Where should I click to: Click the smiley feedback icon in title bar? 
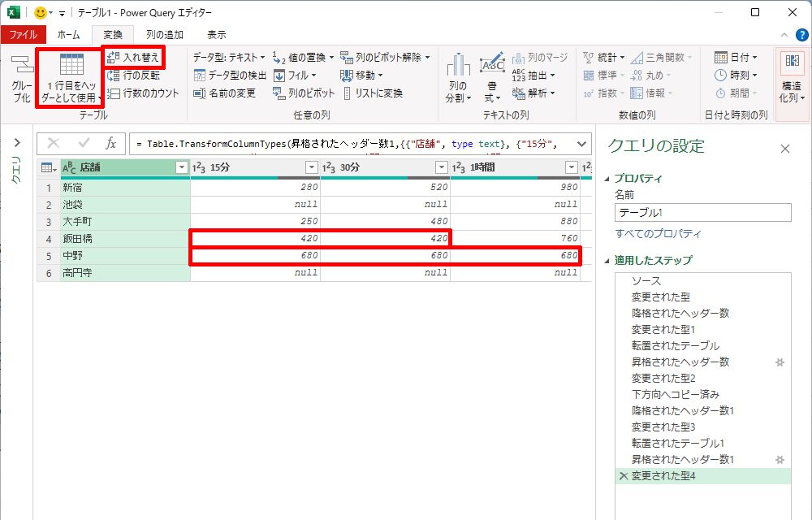pos(40,13)
